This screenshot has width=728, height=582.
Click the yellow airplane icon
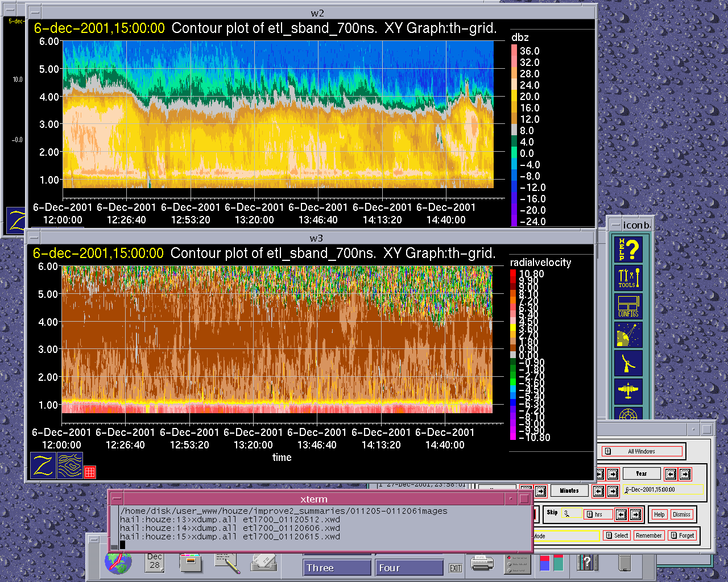[628, 391]
